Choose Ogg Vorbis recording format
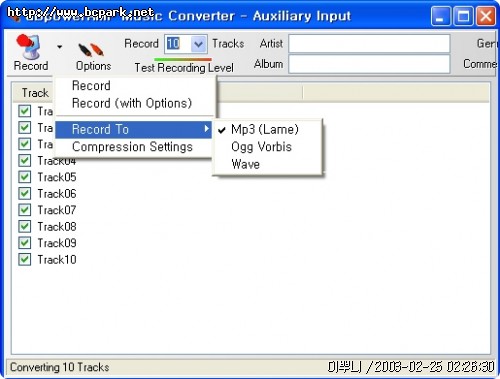Viewport: 500px width, 379px height. click(261, 147)
